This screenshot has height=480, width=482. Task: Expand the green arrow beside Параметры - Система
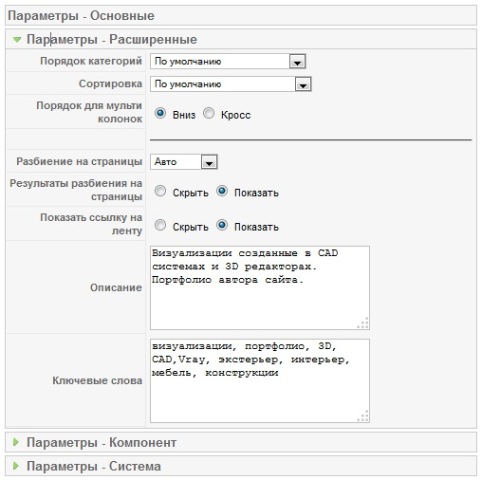point(16,466)
